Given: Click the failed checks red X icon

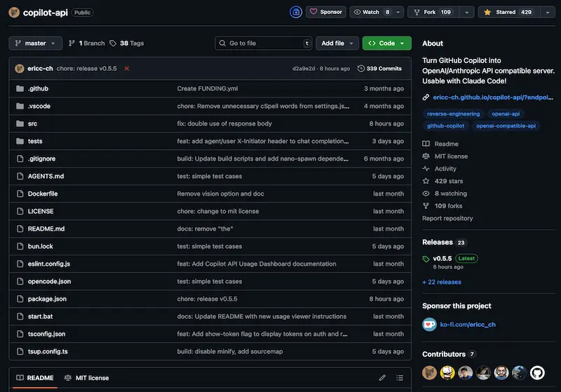Looking at the screenshot, I should pos(127,68).
